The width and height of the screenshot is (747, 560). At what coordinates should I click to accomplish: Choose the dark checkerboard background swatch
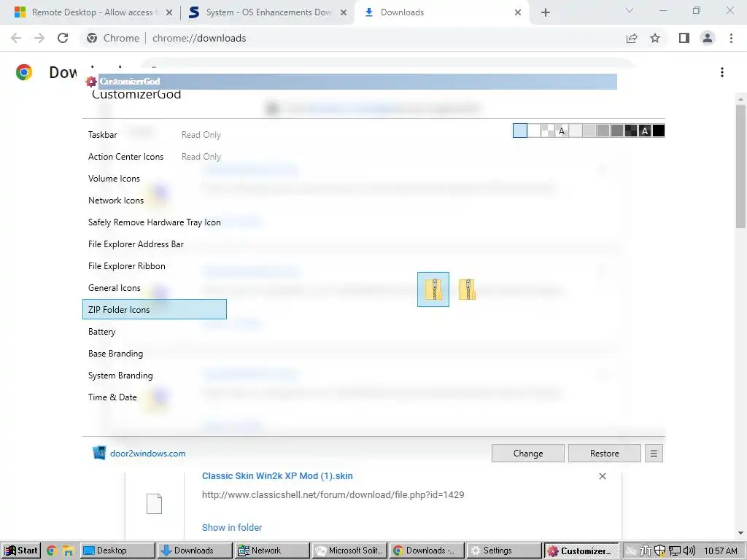tap(631, 131)
